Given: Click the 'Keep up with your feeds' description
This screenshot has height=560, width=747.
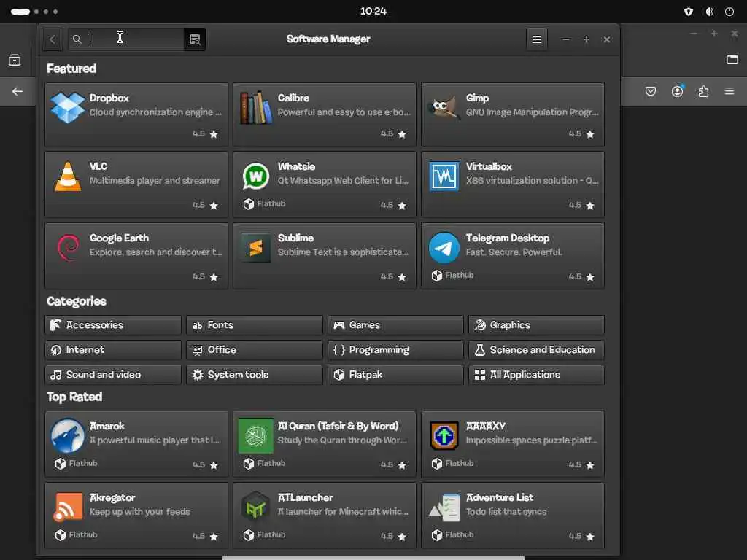Looking at the screenshot, I should 139,511.
